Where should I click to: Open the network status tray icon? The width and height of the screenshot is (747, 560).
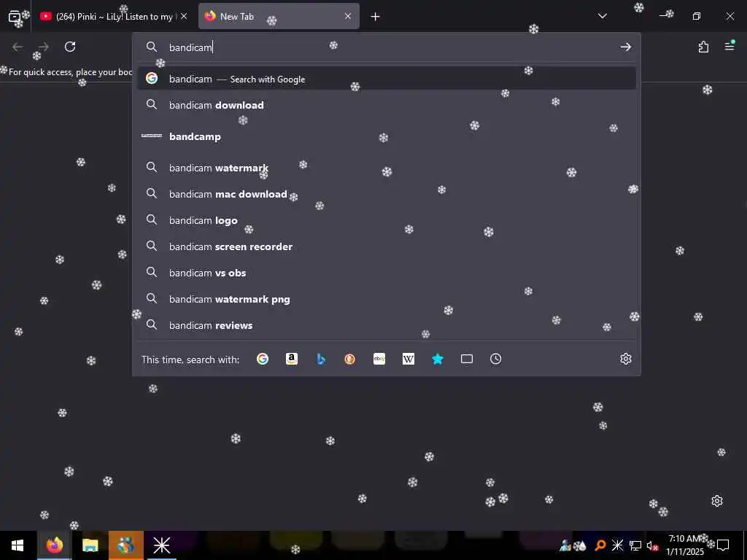pos(635,545)
